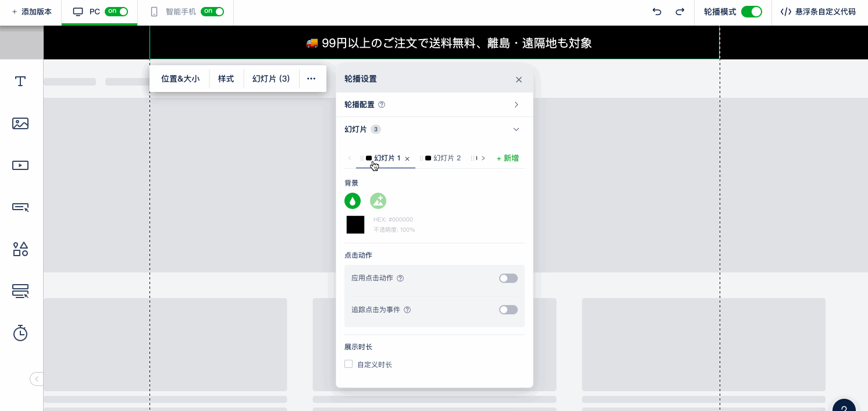868x411 pixels.
Task: Select the Countdown timer tool in the sidebar
Action: [x=20, y=333]
